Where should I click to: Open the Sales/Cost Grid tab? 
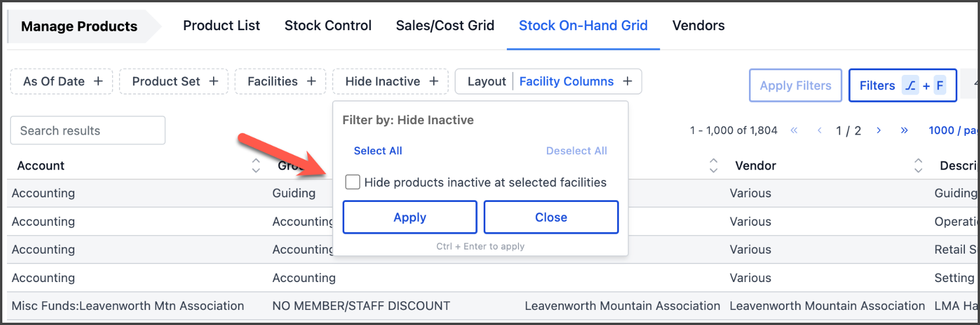tap(445, 26)
